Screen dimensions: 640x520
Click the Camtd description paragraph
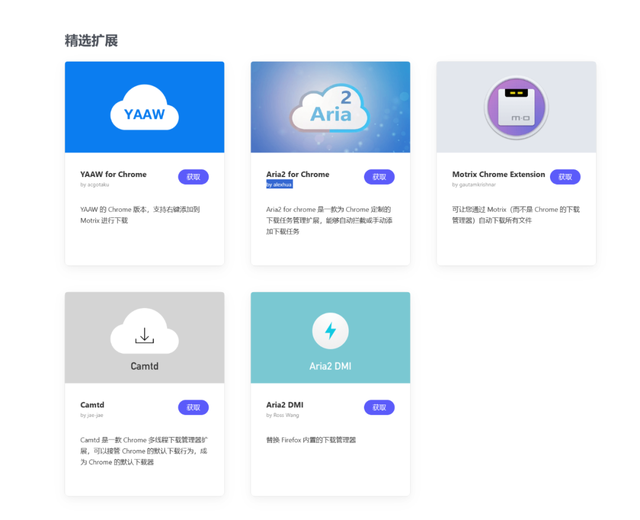click(144, 451)
